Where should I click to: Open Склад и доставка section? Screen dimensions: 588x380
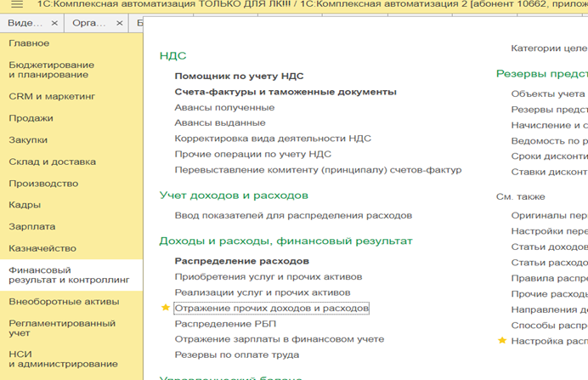[x=53, y=162]
